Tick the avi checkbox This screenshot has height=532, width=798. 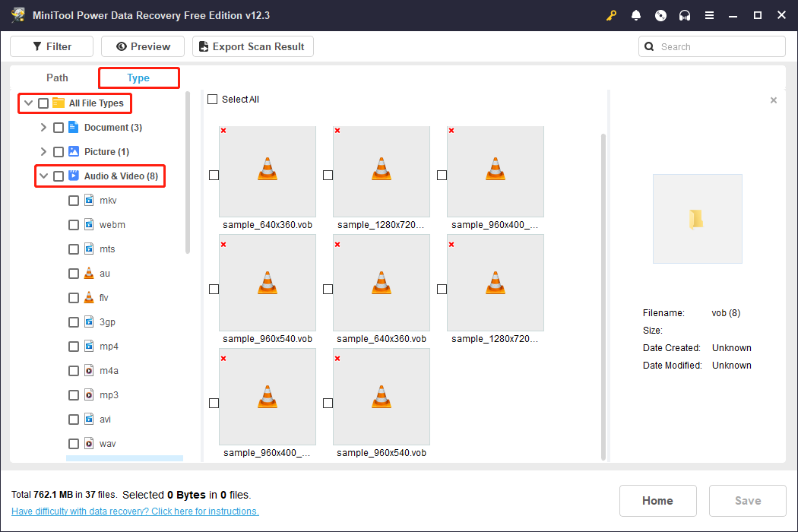click(x=74, y=420)
